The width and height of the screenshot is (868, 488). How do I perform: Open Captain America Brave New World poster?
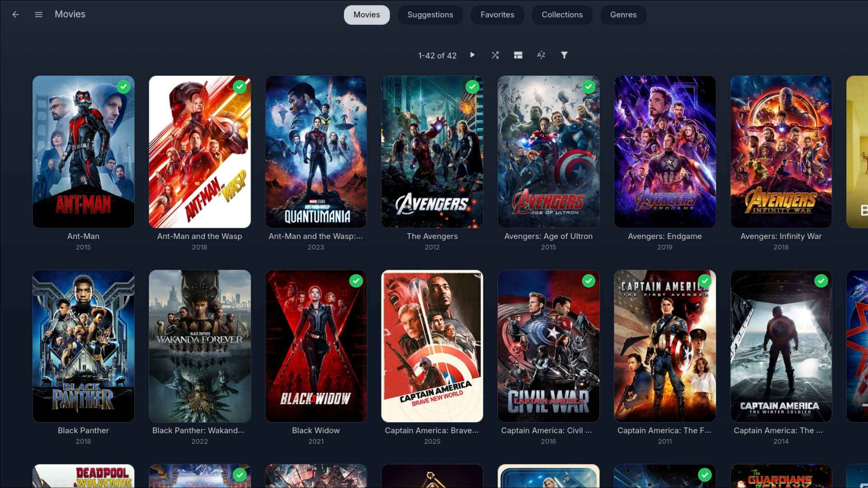click(x=432, y=346)
